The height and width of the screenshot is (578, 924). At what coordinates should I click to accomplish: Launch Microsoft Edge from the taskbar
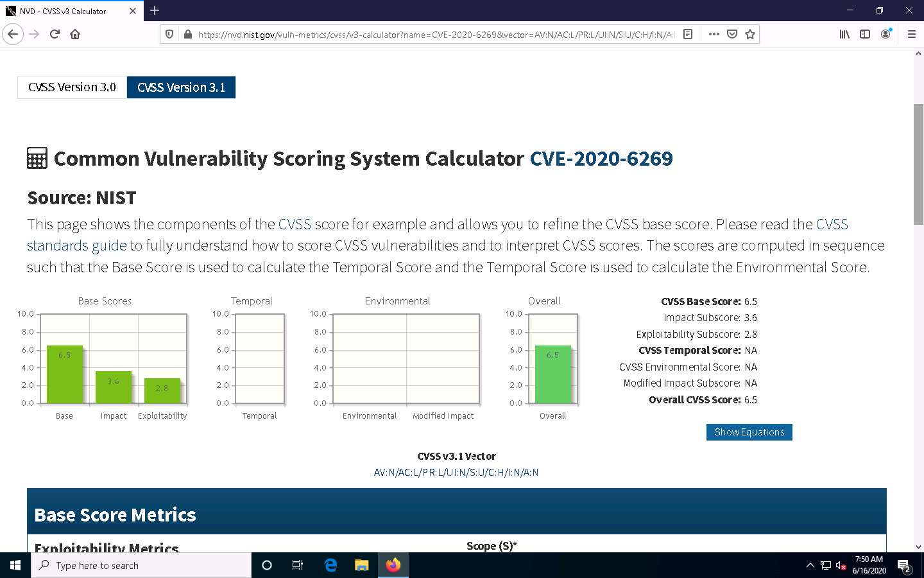click(x=330, y=565)
